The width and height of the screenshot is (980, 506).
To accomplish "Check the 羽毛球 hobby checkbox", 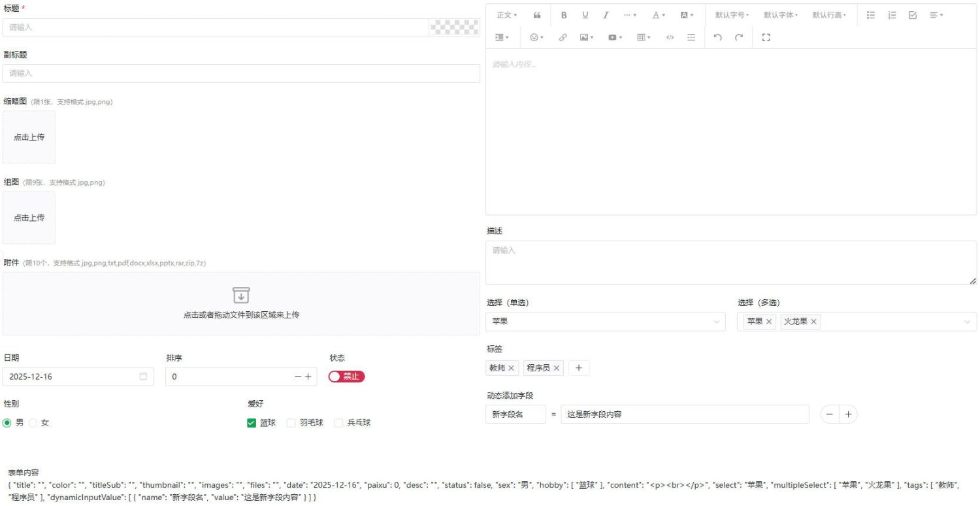I will pyautogui.click(x=291, y=423).
